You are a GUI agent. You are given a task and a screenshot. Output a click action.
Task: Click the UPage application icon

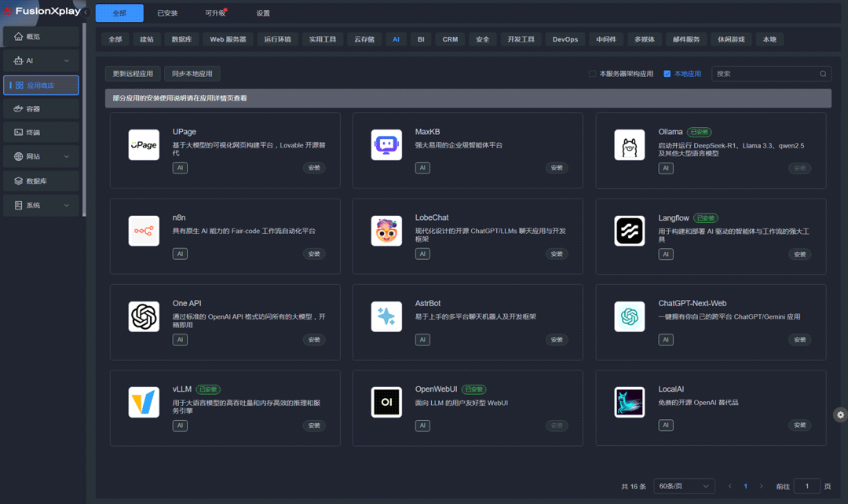coord(144,144)
